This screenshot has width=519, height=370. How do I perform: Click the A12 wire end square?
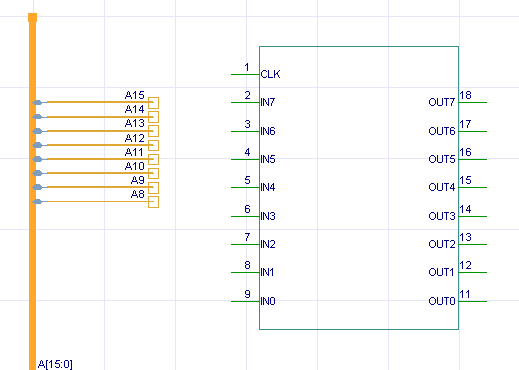pos(153,145)
